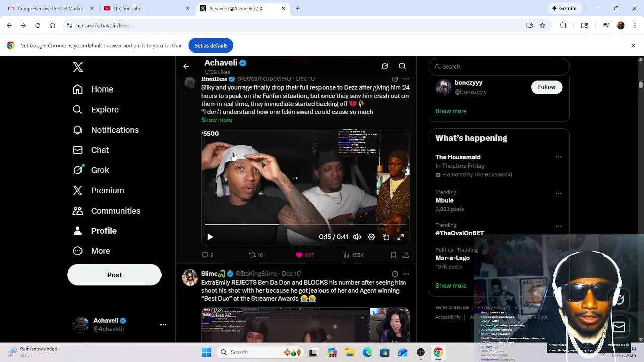Image resolution: width=644 pixels, height=362 pixels.
Task: Open Grok from the left sidebar
Action: tap(91, 170)
